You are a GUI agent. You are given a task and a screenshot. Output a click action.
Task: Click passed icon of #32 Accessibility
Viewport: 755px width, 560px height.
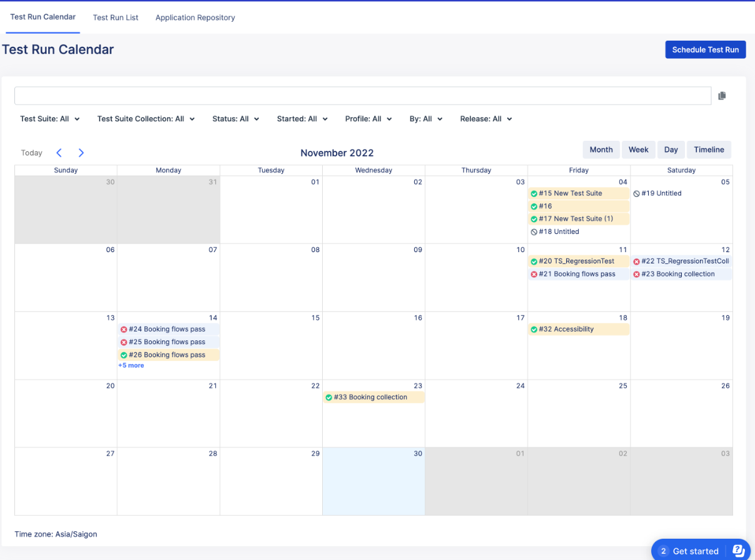[x=534, y=329]
